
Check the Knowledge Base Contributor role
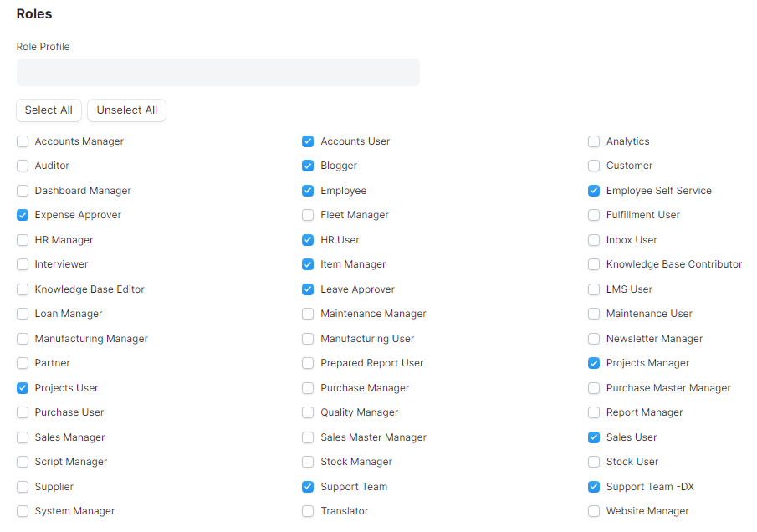point(594,264)
